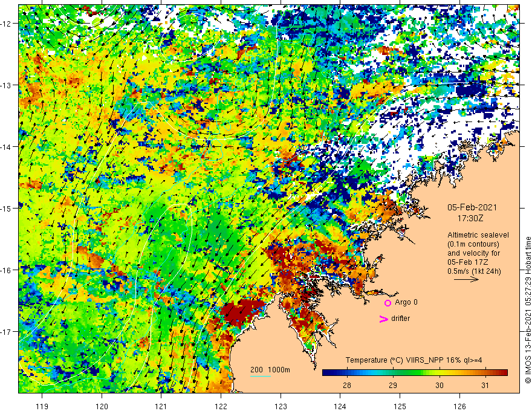Screen dimensions: 532x411
Task: Click the longitude 124 axis label
Action: point(340,406)
